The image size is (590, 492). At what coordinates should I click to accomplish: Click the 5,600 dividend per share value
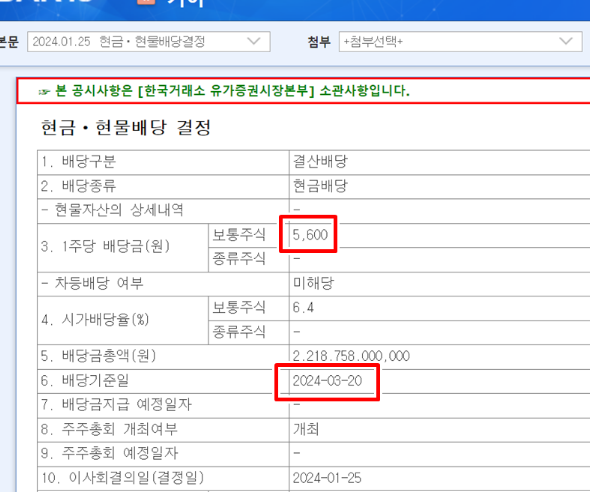point(310,235)
